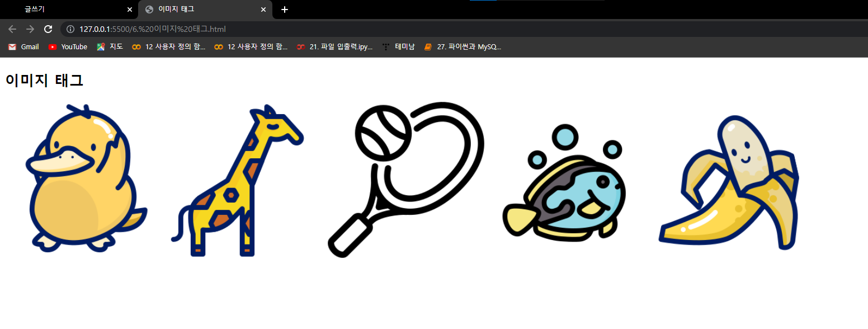Focus the address bar URL field
The width and height of the screenshot is (868, 329).
point(464,29)
